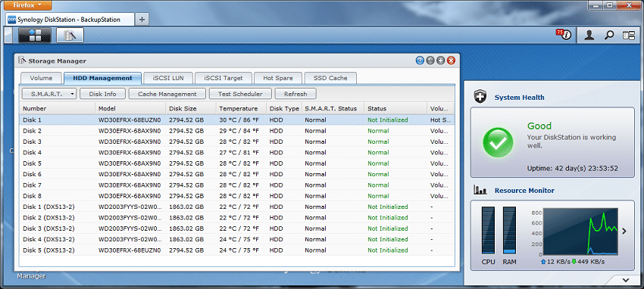This screenshot has width=644, height=289.
Task: Select the Disk 7 row
Action: (x=237, y=185)
